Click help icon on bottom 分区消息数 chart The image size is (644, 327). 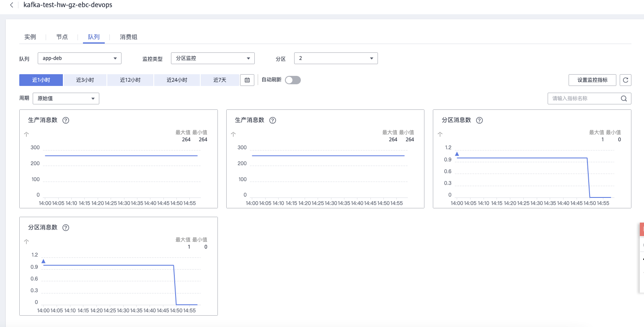[x=65, y=228]
